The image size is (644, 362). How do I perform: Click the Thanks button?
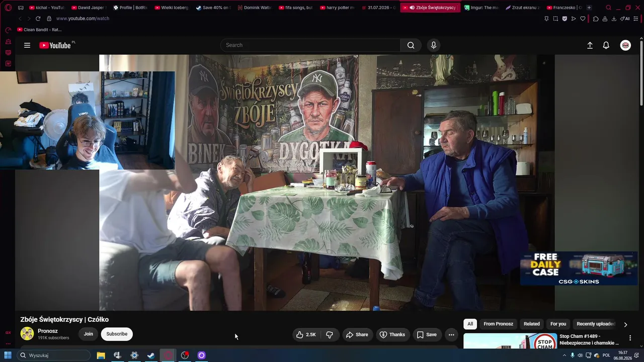pos(392,334)
